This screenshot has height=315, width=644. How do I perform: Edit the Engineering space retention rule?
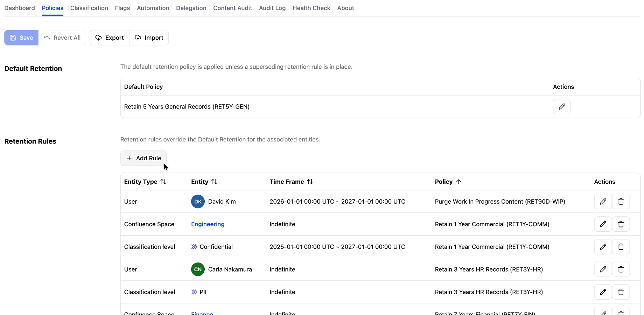click(603, 224)
